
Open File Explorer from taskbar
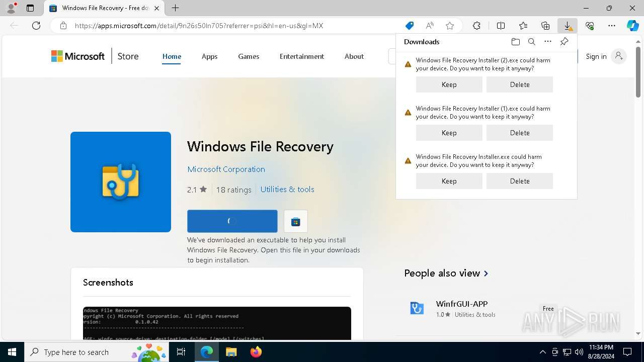pyautogui.click(x=231, y=352)
